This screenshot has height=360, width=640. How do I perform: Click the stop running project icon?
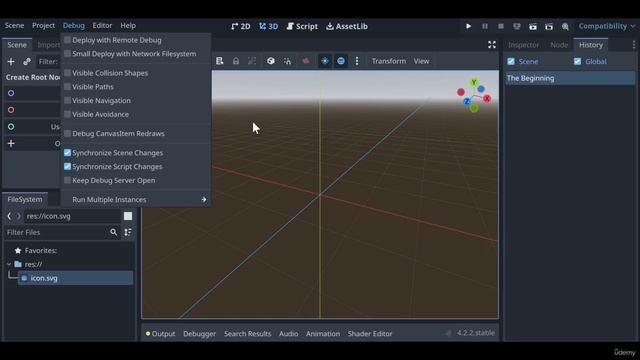501,26
